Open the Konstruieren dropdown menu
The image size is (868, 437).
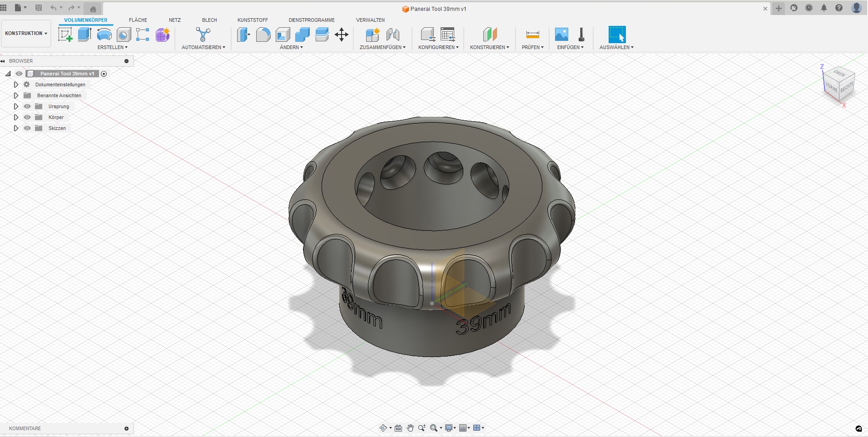tap(490, 47)
